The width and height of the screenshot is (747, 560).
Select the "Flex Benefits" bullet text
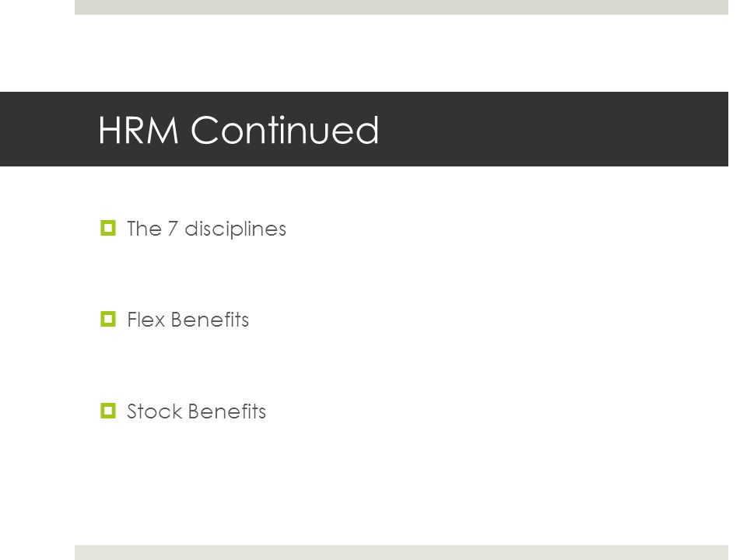[x=188, y=320]
